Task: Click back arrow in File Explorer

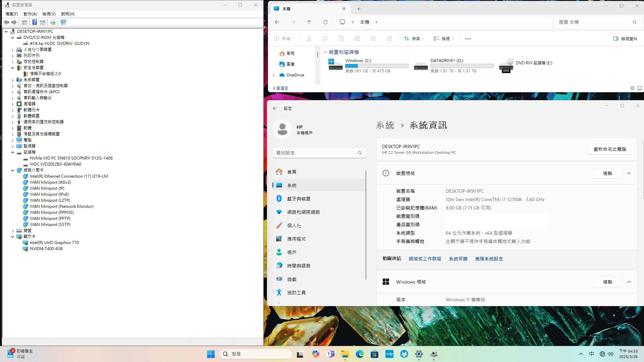Action: tap(277, 22)
